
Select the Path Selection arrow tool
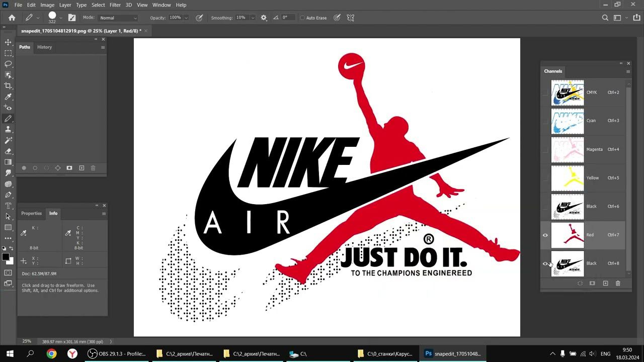tap(8, 217)
